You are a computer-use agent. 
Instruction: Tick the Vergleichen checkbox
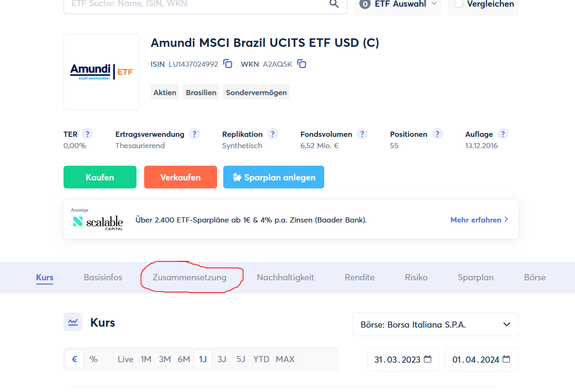[x=459, y=4]
